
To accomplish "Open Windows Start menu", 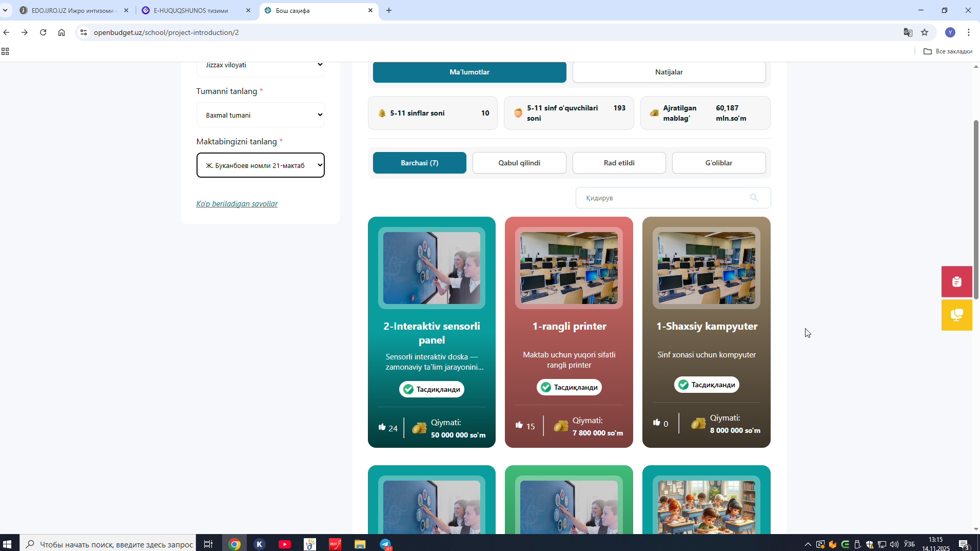I will point(7,544).
